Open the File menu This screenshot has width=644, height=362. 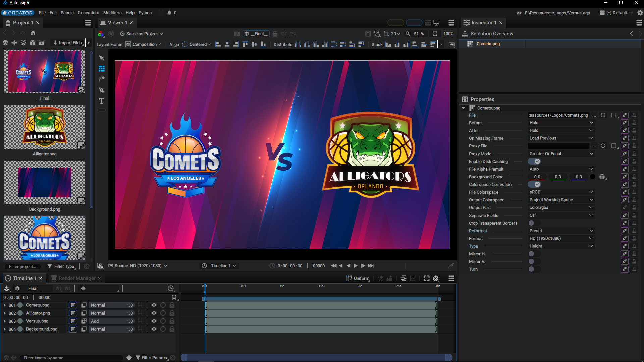(x=42, y=13)
